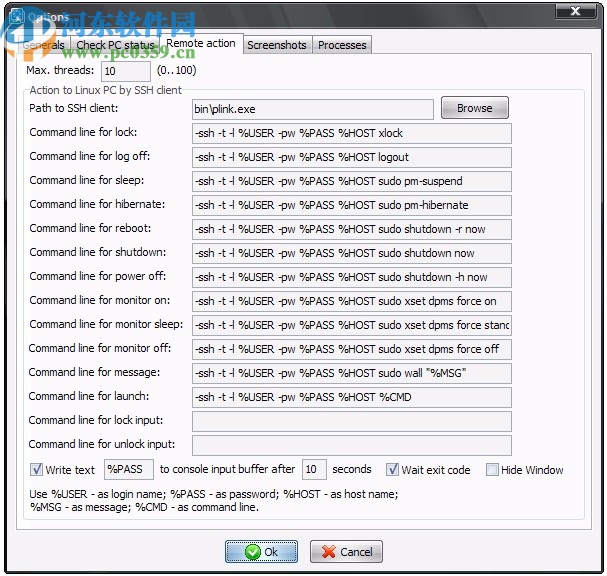Click the empty unlock input command field
This screenshot has width=607, height=576.
click(352, 446)
